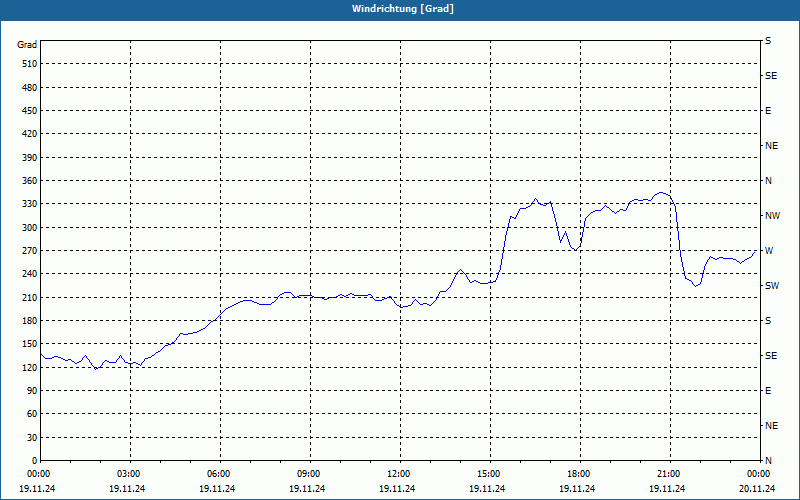Image resolution: width=800 pixels, height=500 pixels.
Task: Select the 330 degree axis label
Action: 30,204
